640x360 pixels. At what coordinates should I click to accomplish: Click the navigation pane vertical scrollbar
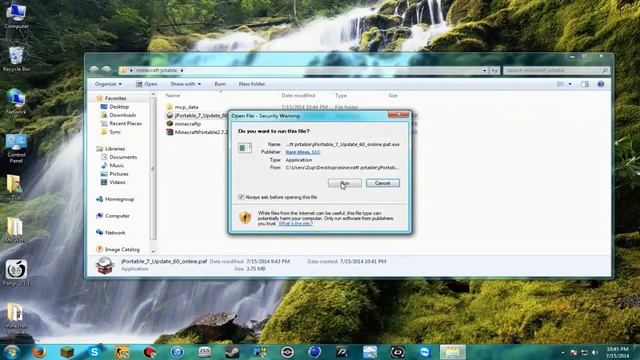(x=153, y=168)
